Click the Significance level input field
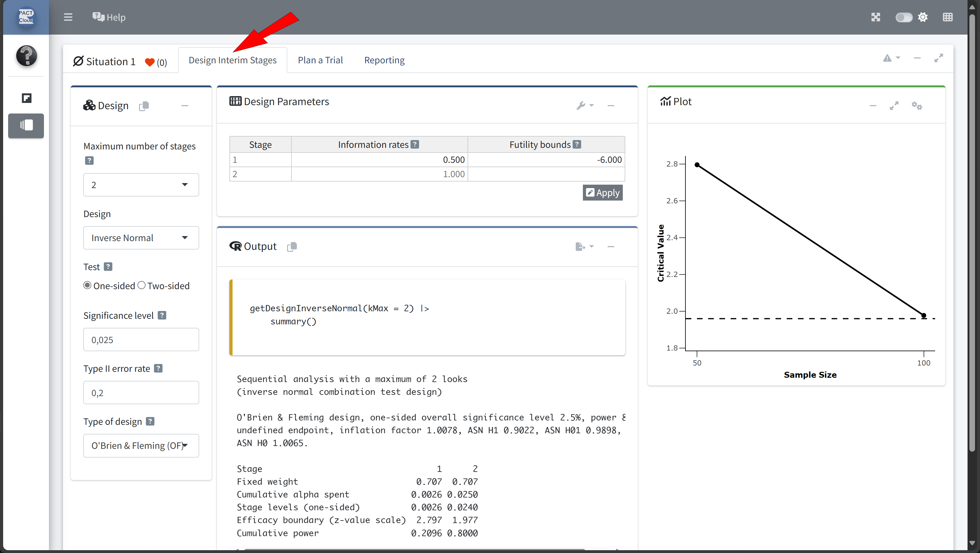Image resolution: width=980 pixels, height=553 pixels. pos(141,339)
